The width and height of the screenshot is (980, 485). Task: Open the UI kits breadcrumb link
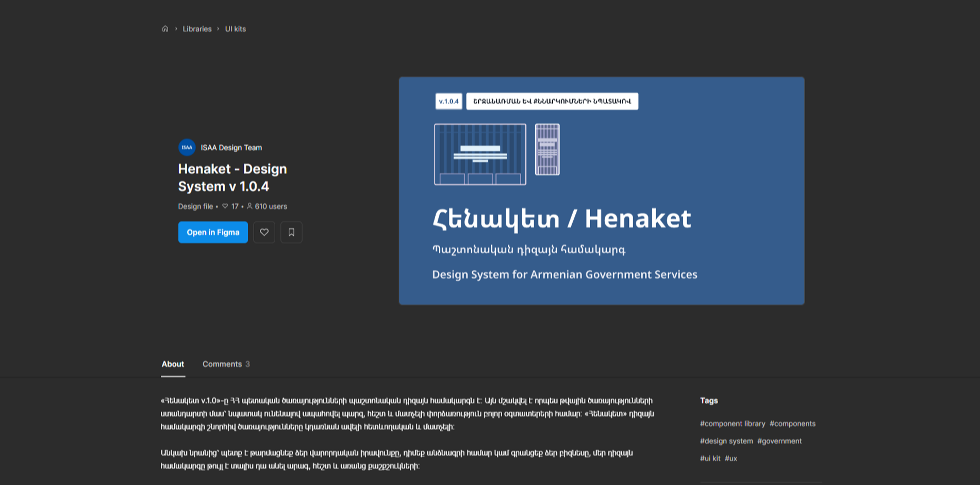[236, 29]
